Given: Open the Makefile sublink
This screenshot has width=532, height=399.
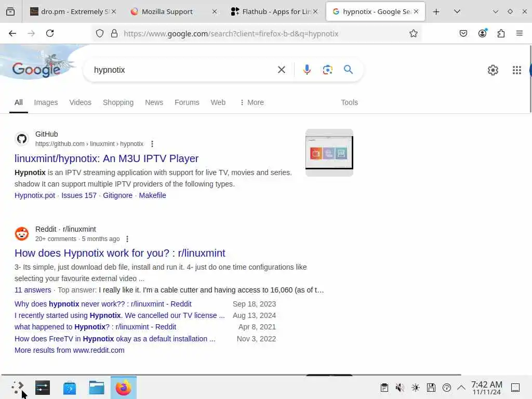Looking at the screenshot, I should point(152,195).
